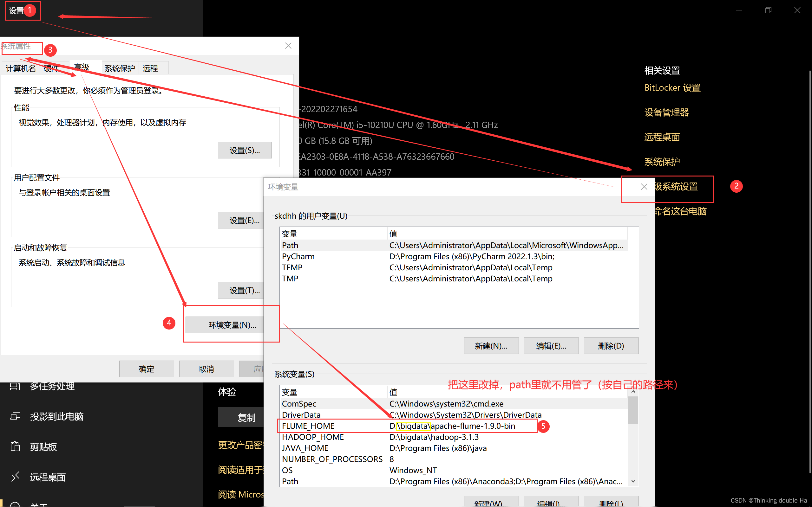Viewport: 812px width, 507px height.
Task: Click 新建(N) to add user variable
Action: coord(491,345)
